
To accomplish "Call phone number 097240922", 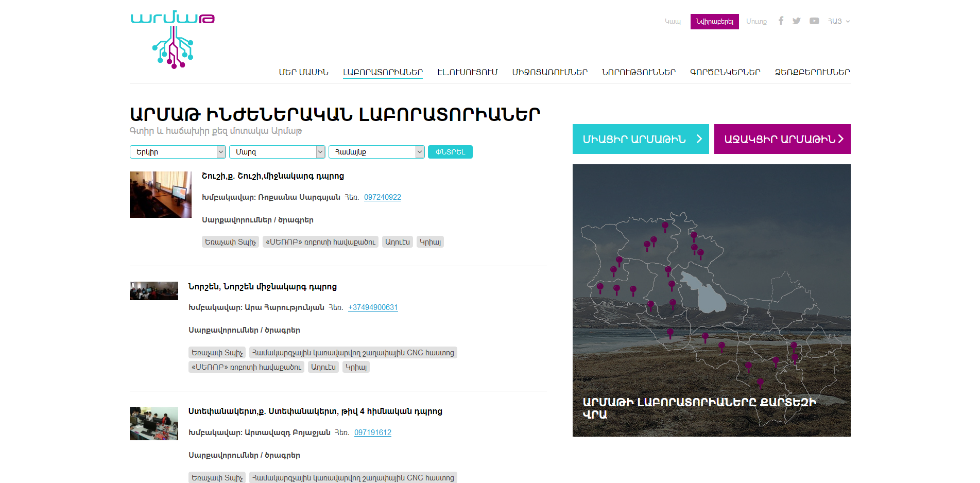I will click(x=383, y=197).
